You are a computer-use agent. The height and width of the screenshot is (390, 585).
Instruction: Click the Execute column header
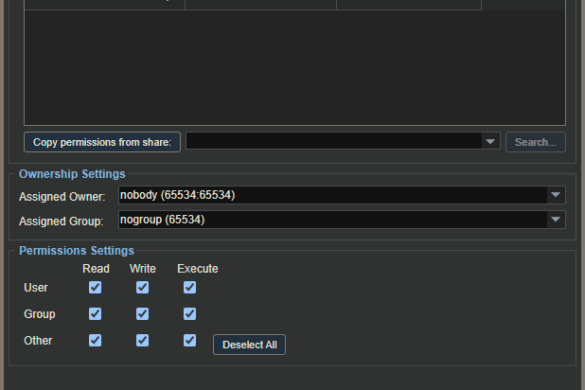click(x=198, y=269)
